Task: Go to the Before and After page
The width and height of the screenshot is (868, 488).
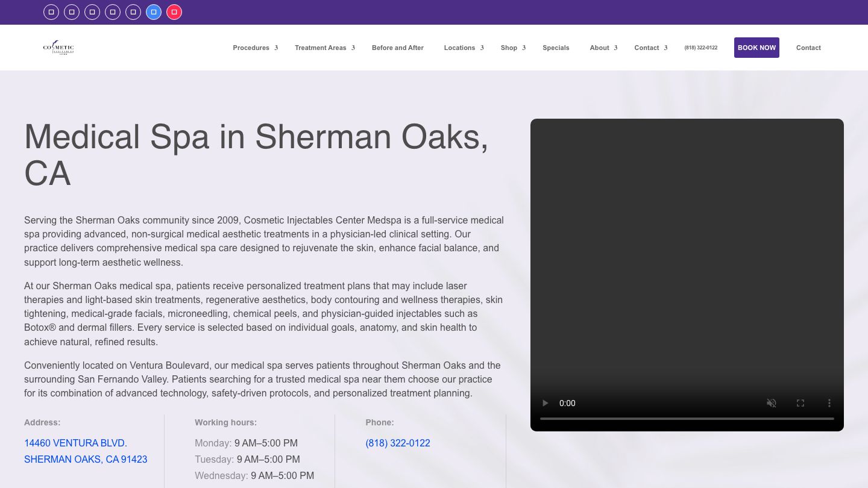Action: pos(397,48)
